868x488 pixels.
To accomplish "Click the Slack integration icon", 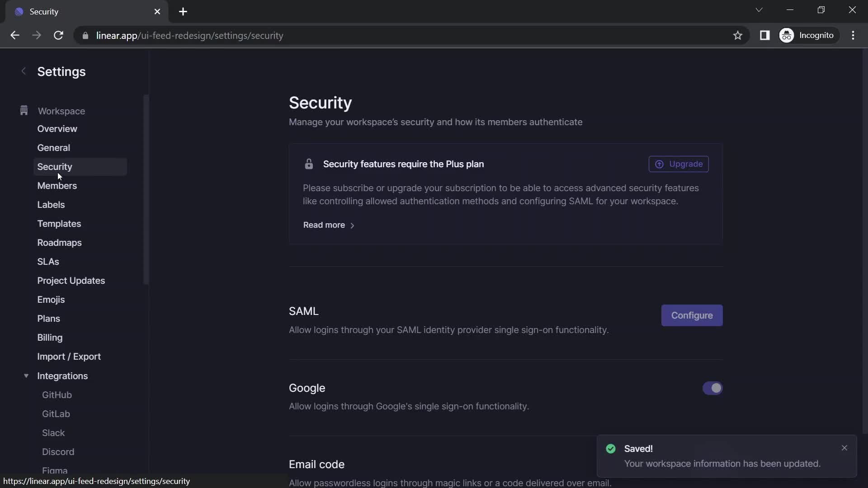I will click(x=53, y=432).
